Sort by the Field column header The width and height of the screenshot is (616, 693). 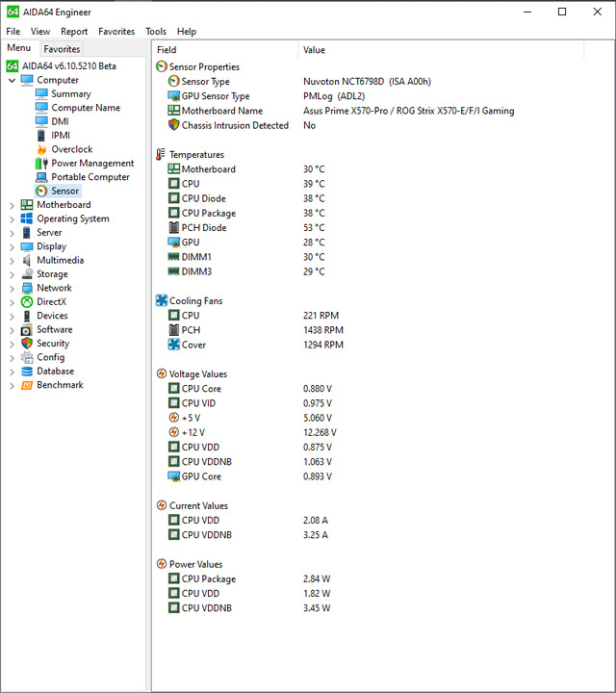pyautogui.click(x=225, y=50)
